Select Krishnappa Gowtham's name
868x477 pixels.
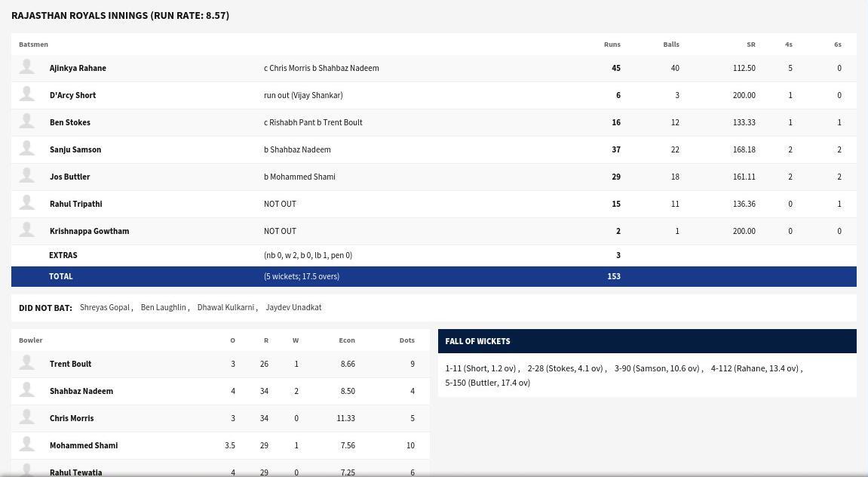click(x=89, y=231)
